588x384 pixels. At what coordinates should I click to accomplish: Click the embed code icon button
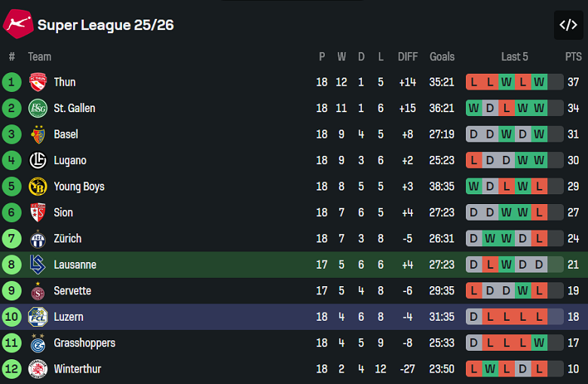pos(568,25)
